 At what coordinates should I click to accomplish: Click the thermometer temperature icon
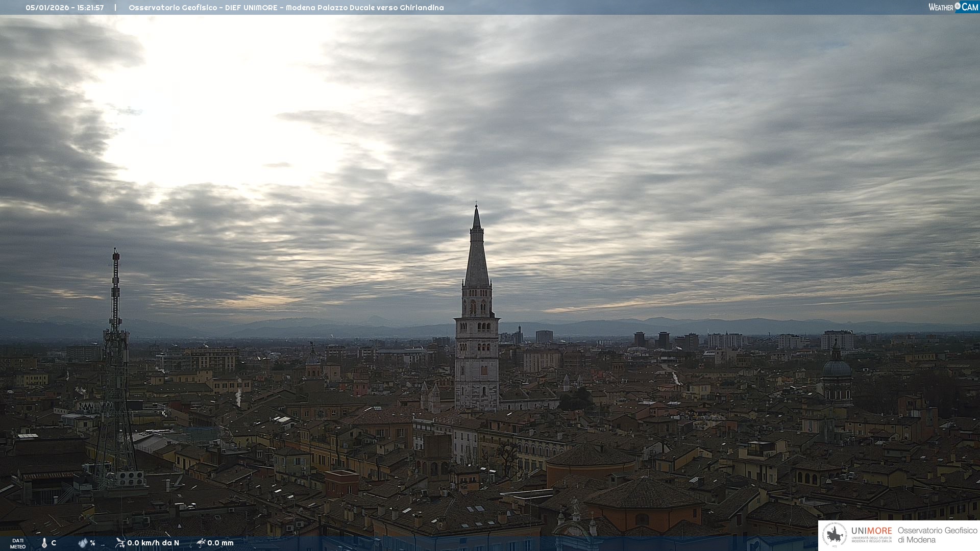click(x=44, y=543)
